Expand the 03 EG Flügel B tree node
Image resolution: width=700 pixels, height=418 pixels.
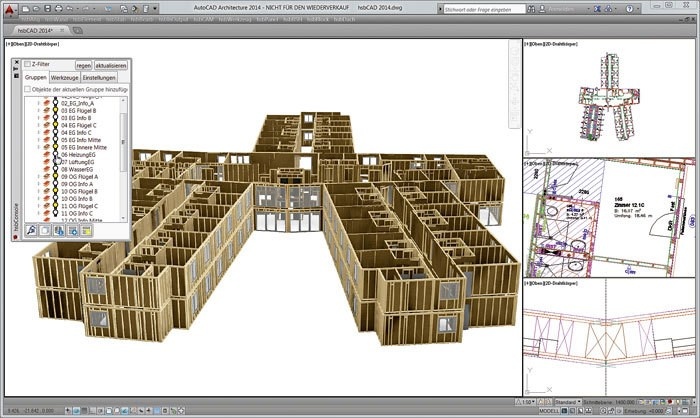tap(38, 112)
